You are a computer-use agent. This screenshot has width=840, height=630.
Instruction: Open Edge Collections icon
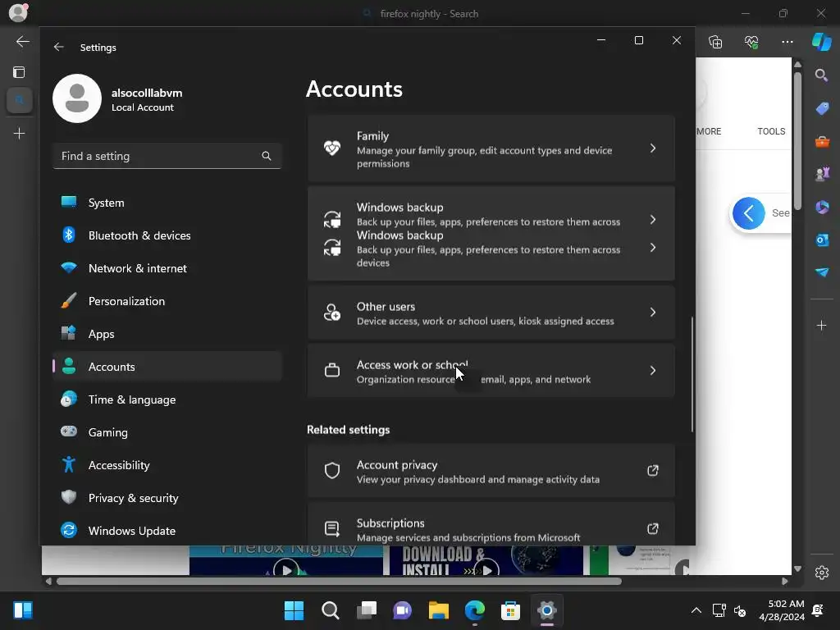(715, 42)
